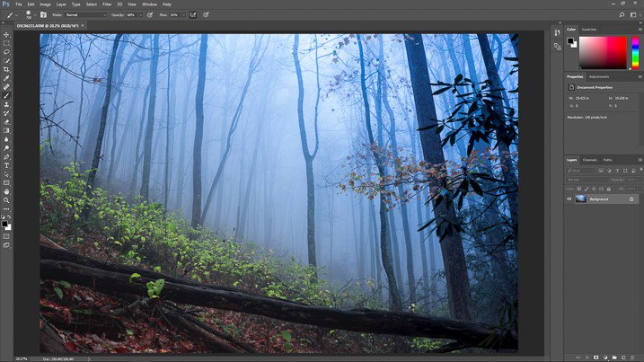The image size is (644, 362).
Task: Select the Hand tool
Action: click(x=6, y=192)
